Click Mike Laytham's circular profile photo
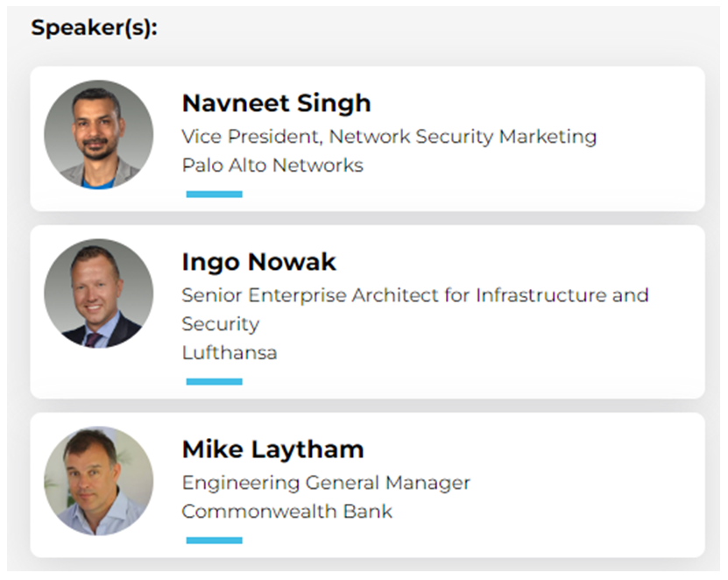Image resolution: width=728 pixels, height=580 pixels. pos(98,481)
